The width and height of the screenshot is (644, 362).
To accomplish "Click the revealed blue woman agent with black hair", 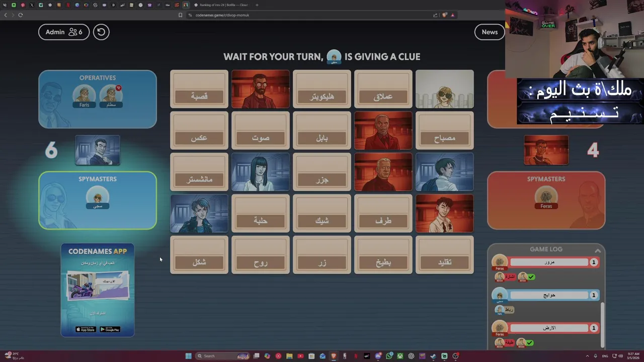I will point(261,172).
